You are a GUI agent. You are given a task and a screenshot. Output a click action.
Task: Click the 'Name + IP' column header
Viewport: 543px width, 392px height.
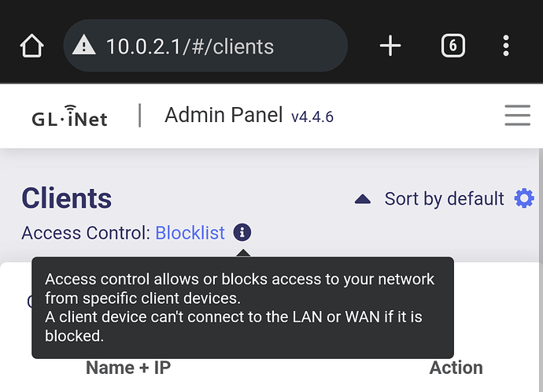[x=128, y=368]
